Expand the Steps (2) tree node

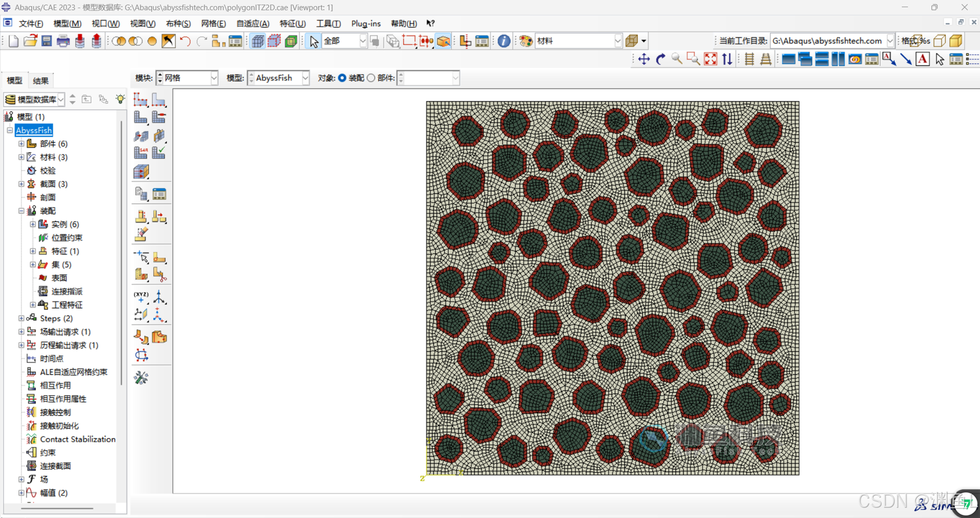click(21, 319)
